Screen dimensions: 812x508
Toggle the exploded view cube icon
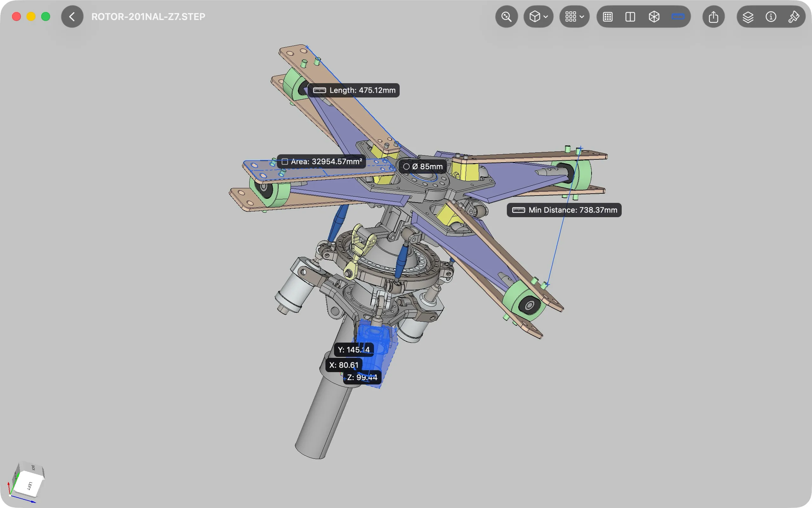654,17
